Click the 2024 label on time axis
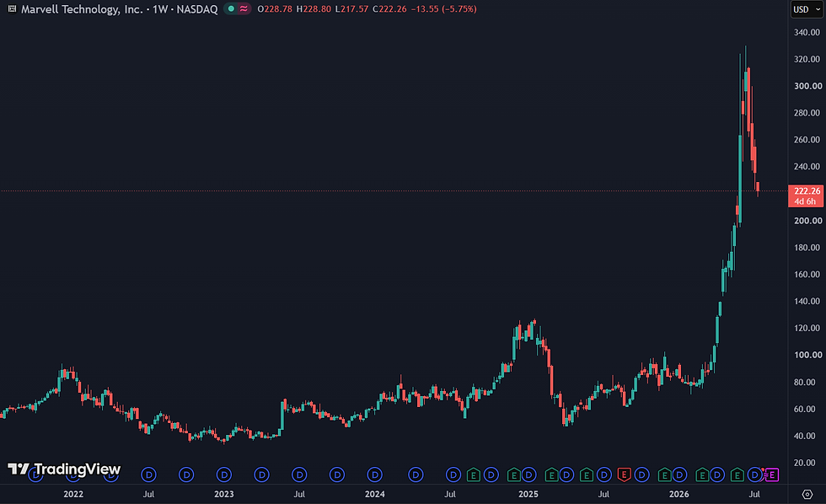This screenshot has width=826, height=504. pos(374,494)
